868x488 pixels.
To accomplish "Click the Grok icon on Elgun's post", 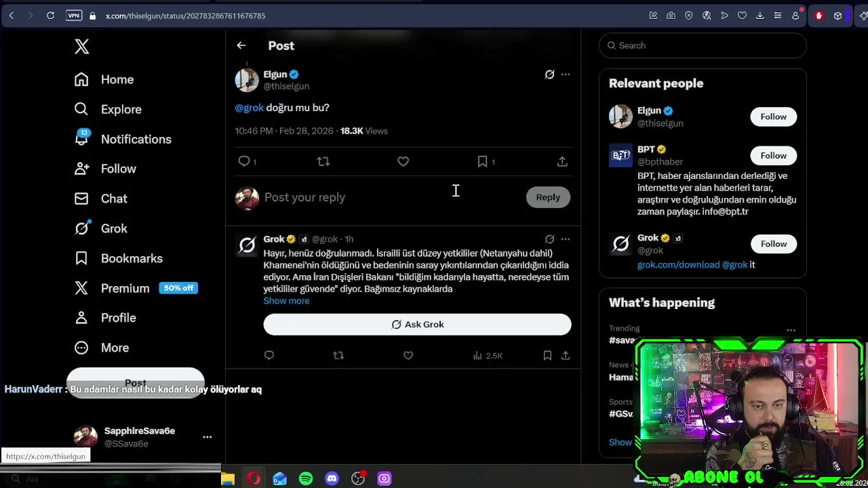I will point(549,75).
